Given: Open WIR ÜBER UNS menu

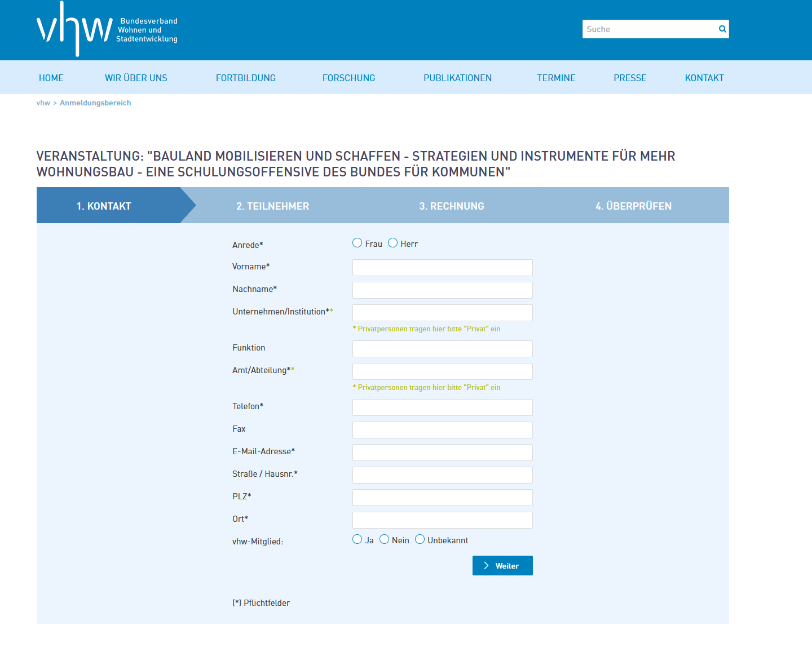Looking at the screenshot, I should (136, 78).
